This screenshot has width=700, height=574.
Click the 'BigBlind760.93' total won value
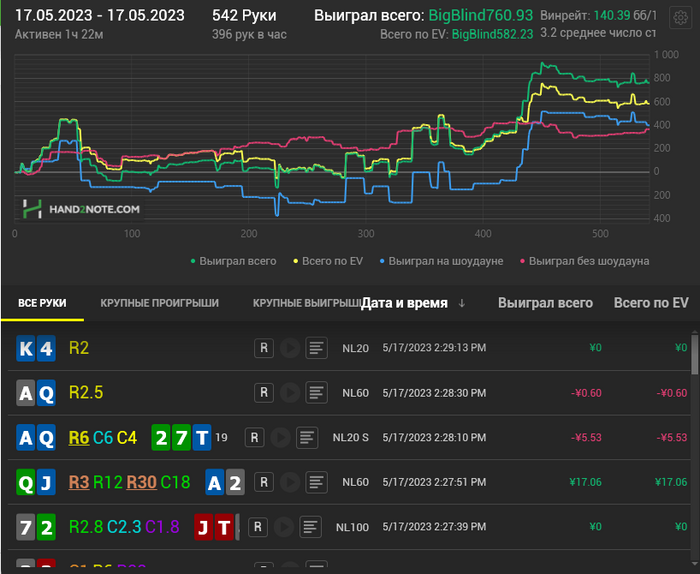pos(481,16)
